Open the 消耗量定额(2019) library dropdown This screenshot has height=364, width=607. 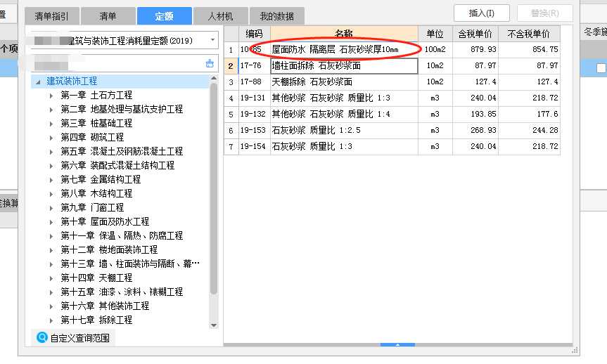coord(212,40)
